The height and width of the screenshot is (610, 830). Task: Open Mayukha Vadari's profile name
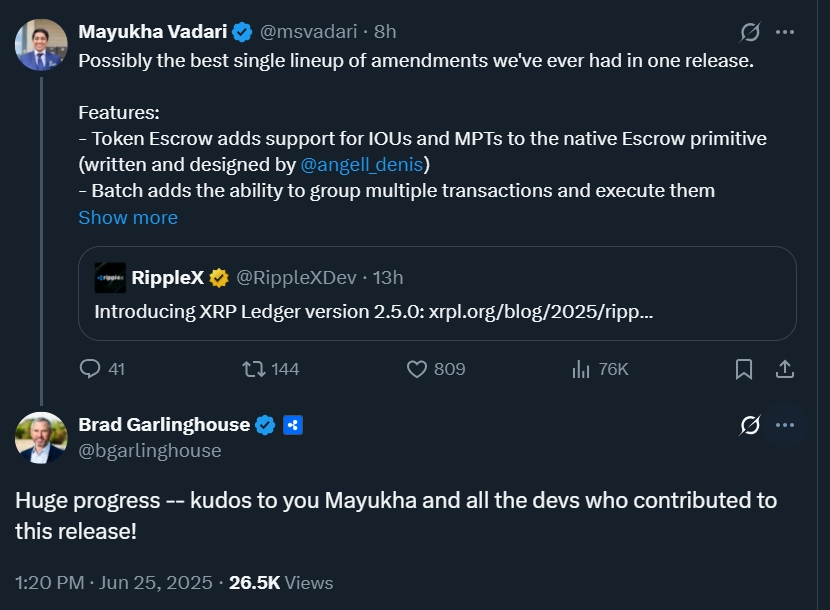pyautogui.click(x=153, y=32)
